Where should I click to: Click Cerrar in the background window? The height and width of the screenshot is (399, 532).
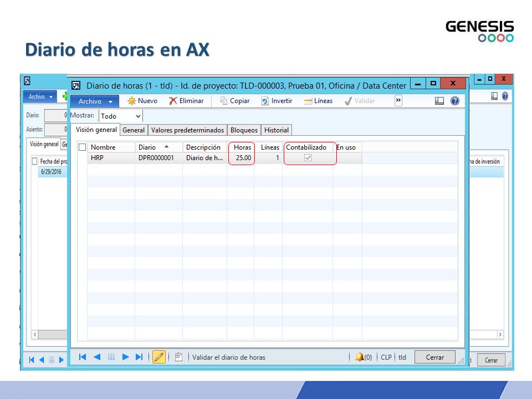pyautogui.click(x=491, y=360)
